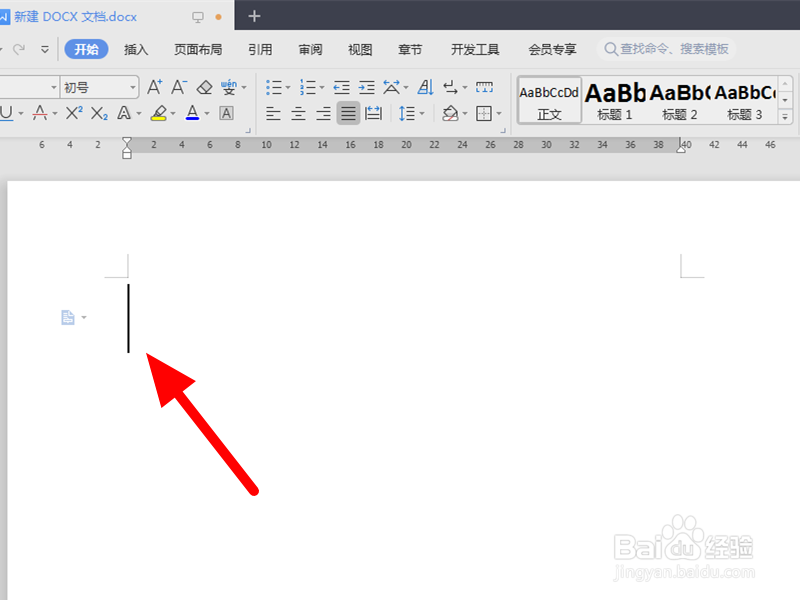Center align the text
Viewport: 800px width, 600px height.
click(298, 113)
